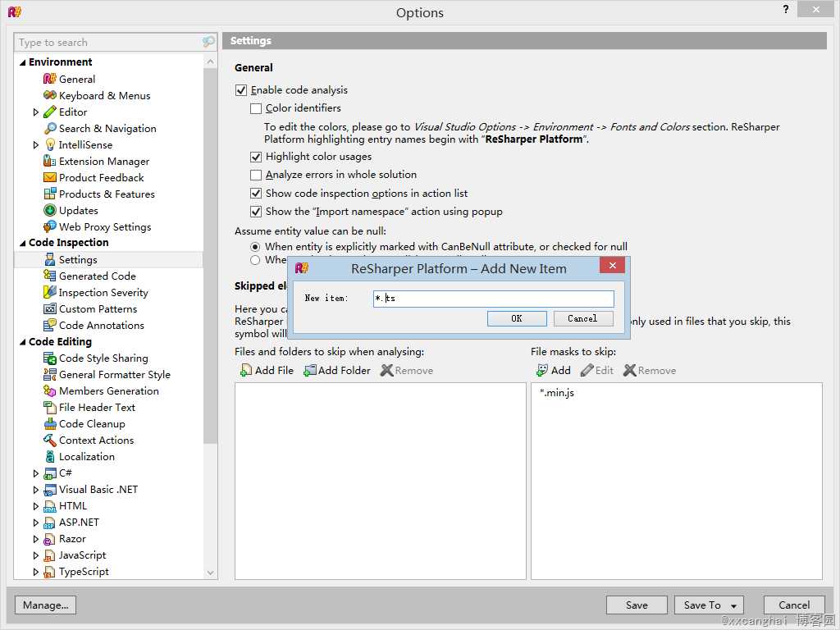Select CanBeNull attribute radio option
Image resolution: width=840 pixels, height=630 pixels.
click(x=255, y=247)
